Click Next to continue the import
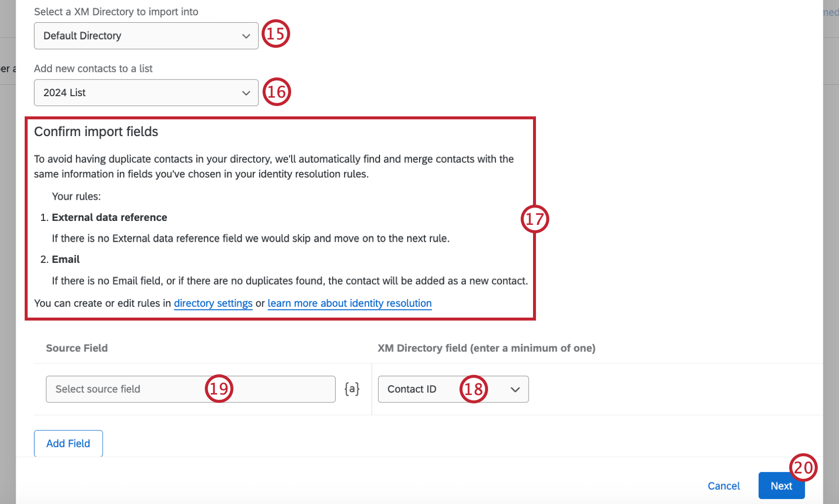Viewport: 839px width, 504px height. pyautogui.click(x=781, y=486)
